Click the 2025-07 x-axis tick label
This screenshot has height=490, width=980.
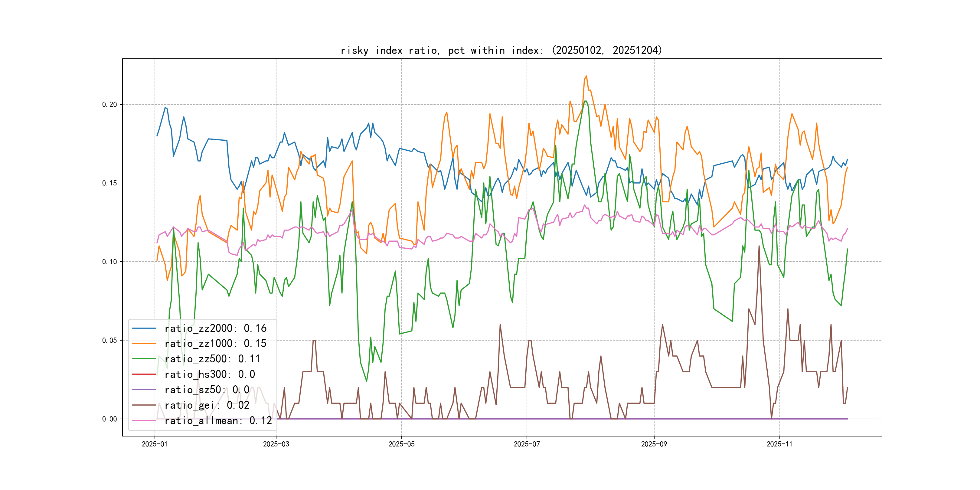point(527,444)
